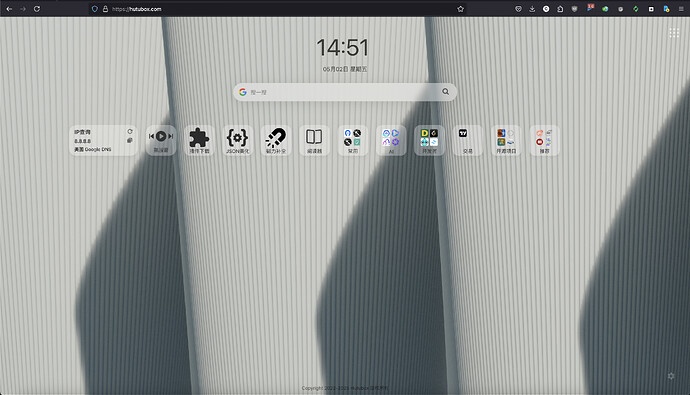Open the Pocket save icon
Image resolution: width=690 pixels, height=395 pixels.
click(x=518, y=9)
